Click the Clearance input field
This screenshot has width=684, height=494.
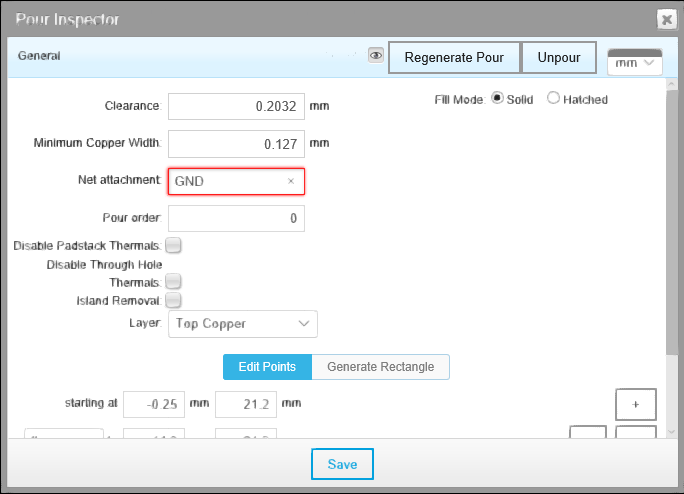tap(235, 106)
